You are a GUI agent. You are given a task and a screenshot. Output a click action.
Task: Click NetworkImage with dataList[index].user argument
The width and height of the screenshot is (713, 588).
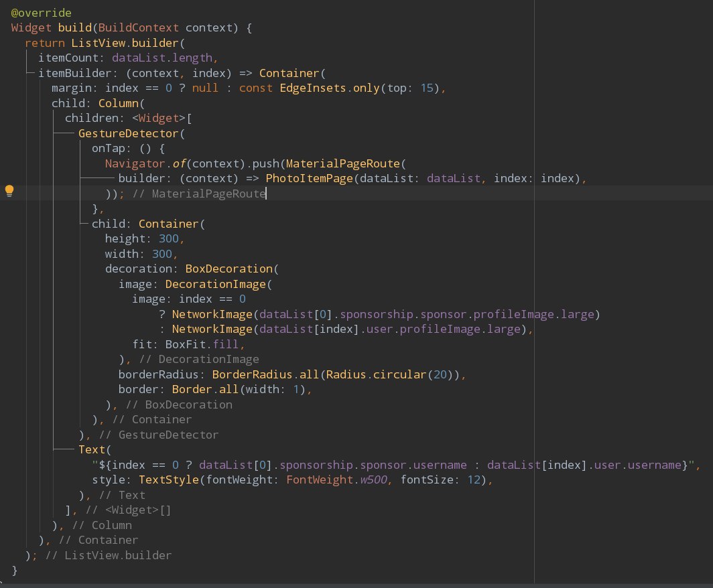pos(212,329)
